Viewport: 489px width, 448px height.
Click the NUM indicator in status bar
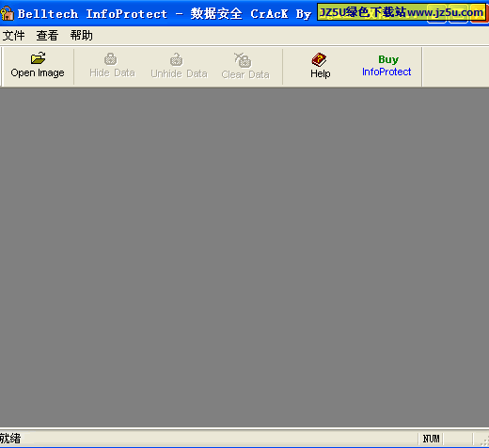coord(431,439)
